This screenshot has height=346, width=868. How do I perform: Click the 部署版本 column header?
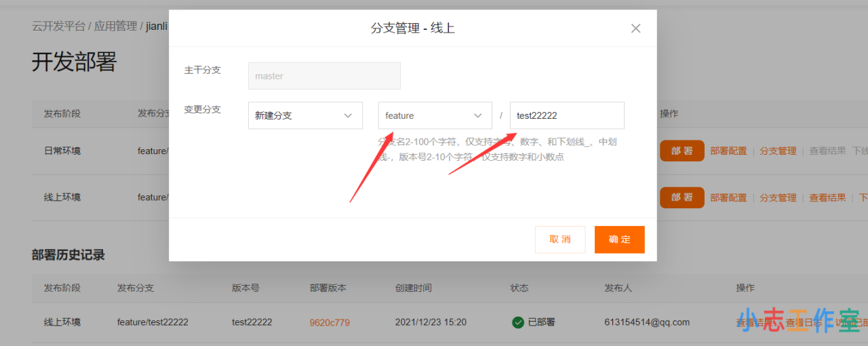(328, 288)
